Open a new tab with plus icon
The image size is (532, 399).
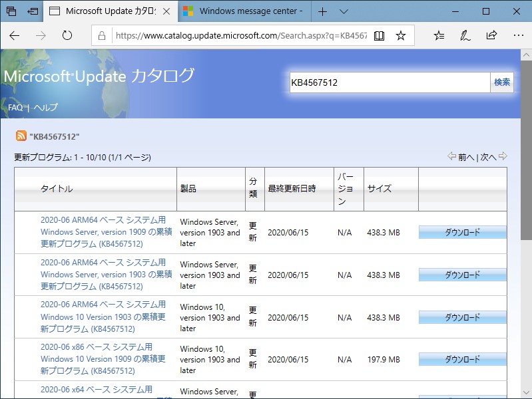tap(322, 12)
